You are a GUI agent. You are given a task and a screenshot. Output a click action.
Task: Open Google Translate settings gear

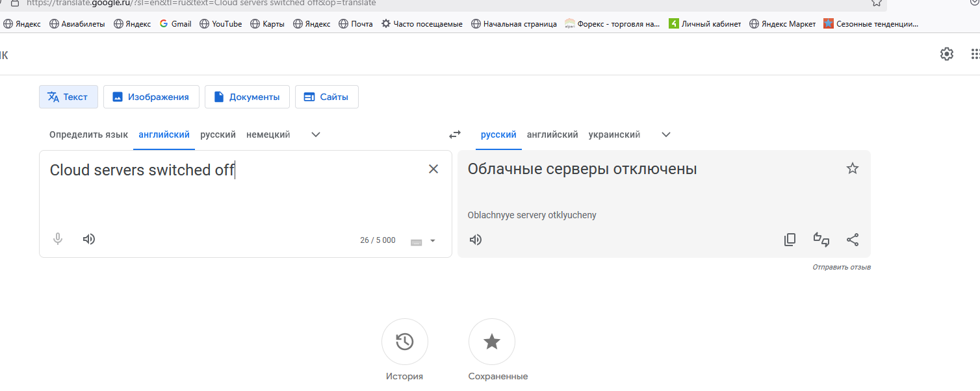(947, 54)
